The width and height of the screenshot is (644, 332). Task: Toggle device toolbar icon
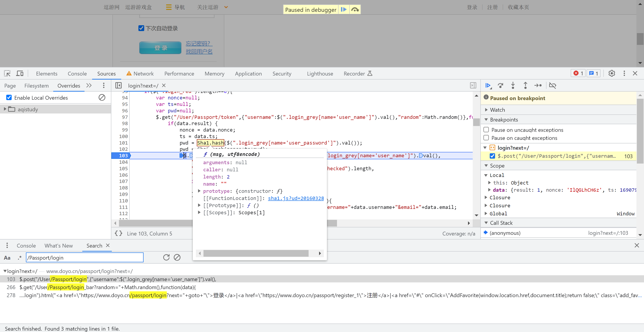[20, 74]
